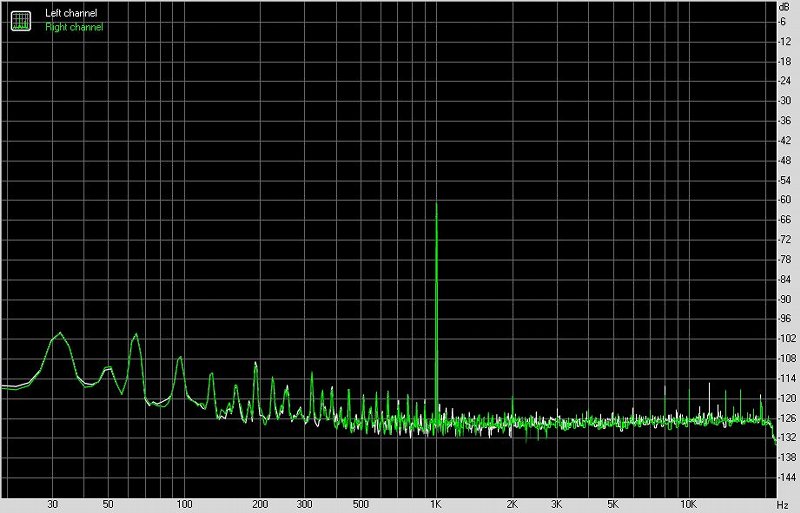This screenshot has width=800, height=513.
Task: Click the tip of the 1 kHz peak
Action: click(x=436, y=204)
